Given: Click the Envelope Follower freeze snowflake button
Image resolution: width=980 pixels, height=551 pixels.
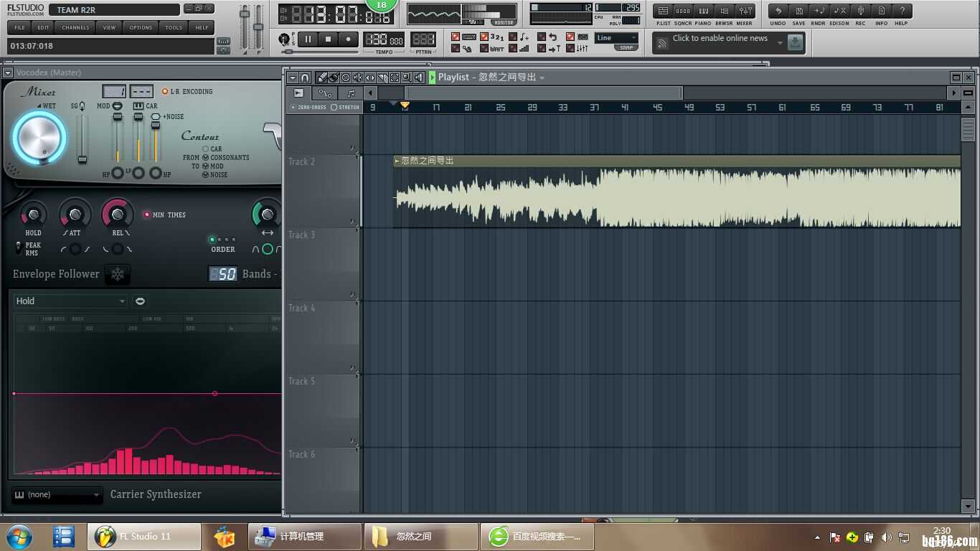Looking at the screenshot, I should pyautogui.click(x=118, y=274).
